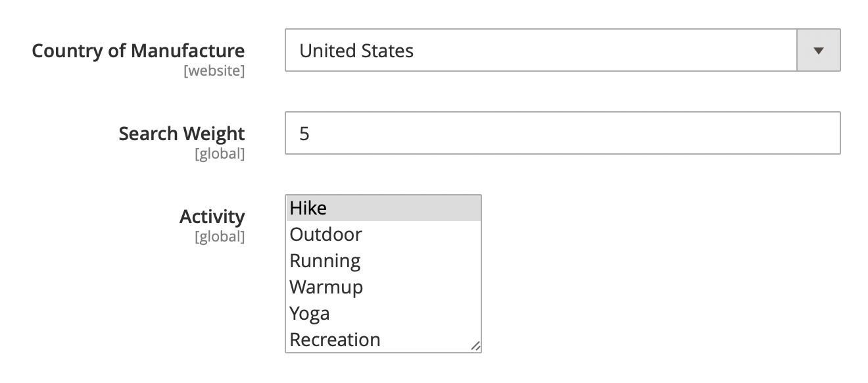Screen dimensions: 868x383
Task: Select Outdoor in the Activity list
Action: 383,234
